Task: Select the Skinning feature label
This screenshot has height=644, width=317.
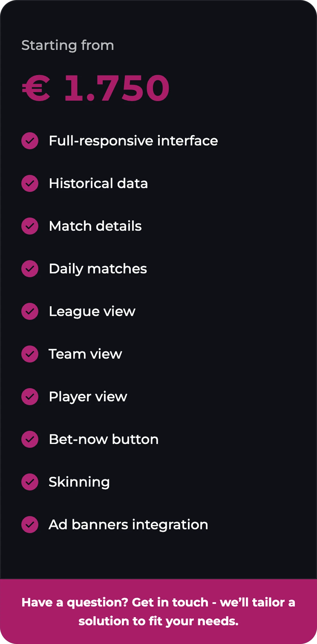Action: tap(79, 482)
